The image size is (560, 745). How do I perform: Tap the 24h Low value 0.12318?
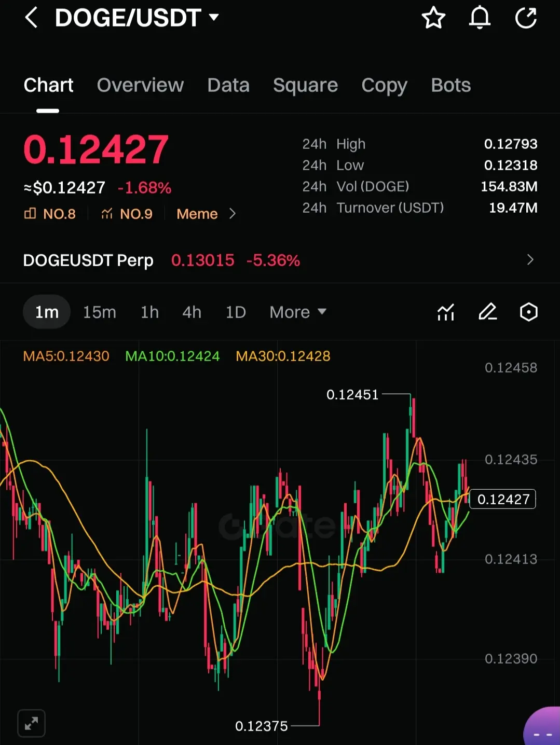click(511, 165)
